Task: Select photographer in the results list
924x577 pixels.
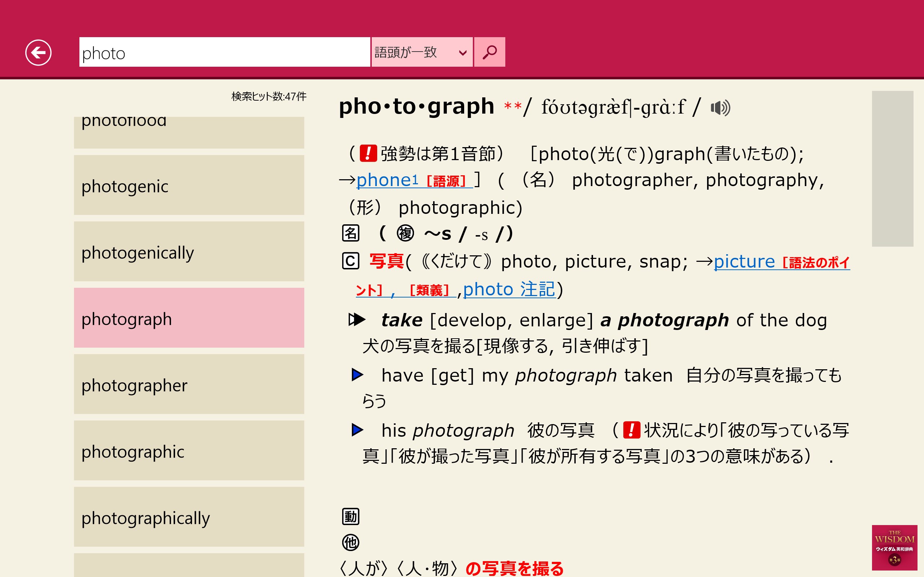Action: (x=189, y=384)
